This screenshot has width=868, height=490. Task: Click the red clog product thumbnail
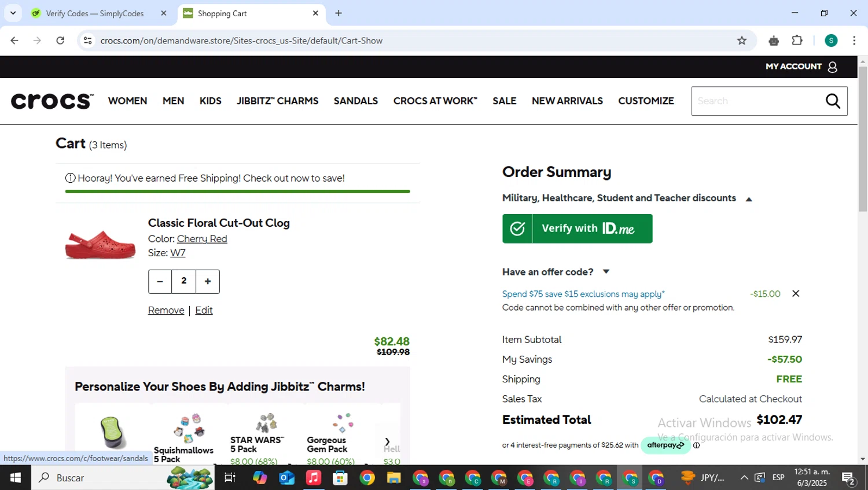click(101, 245)
